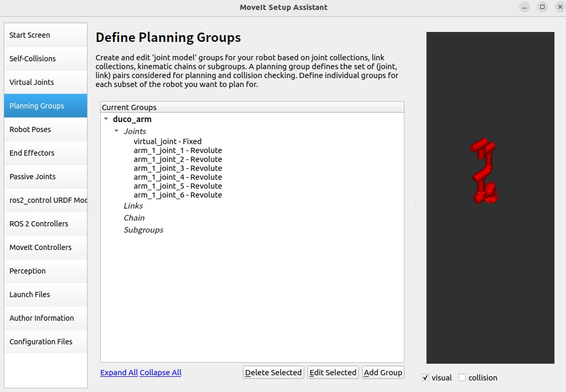
Task: Open ros2_control URDF Mod step
Action: pyautogui.click(x=46, y=200)
